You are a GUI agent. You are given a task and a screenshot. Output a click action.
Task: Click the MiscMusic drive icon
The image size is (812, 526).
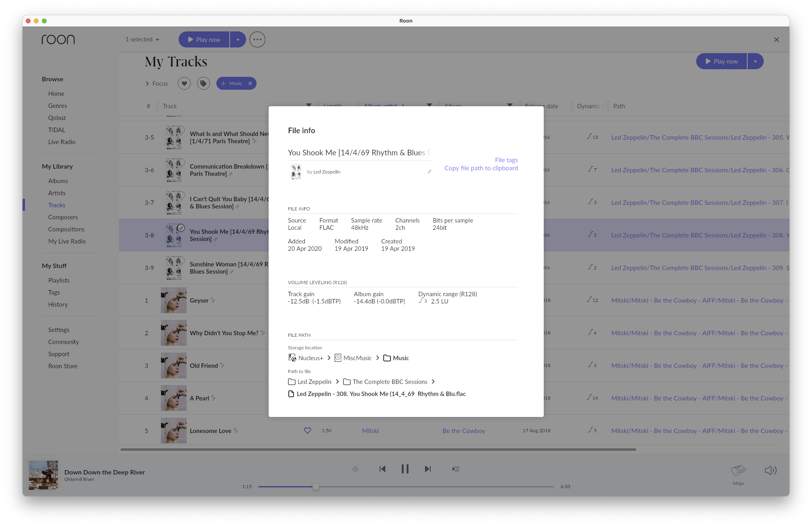click(x=338, y=358)
